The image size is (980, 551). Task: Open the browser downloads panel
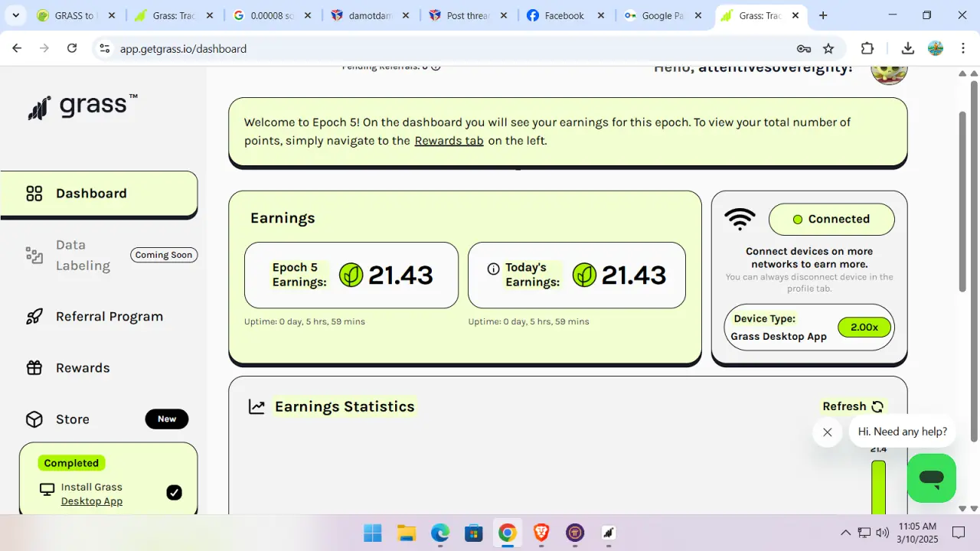pos(908,48)
